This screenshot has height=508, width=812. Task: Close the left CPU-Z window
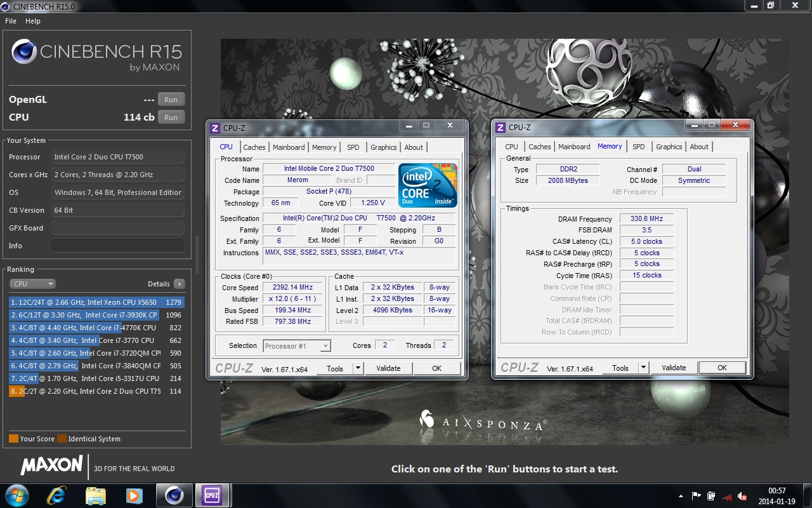tap(450, 126)
